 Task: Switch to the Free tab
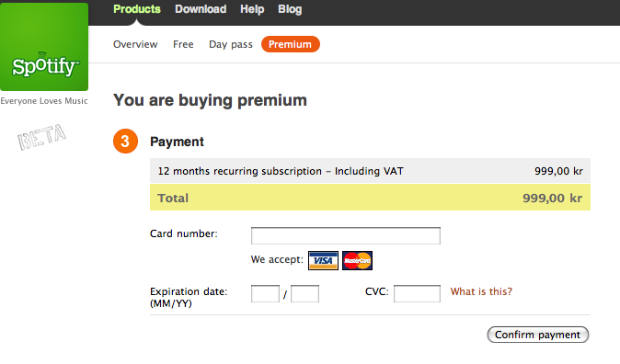183,44
